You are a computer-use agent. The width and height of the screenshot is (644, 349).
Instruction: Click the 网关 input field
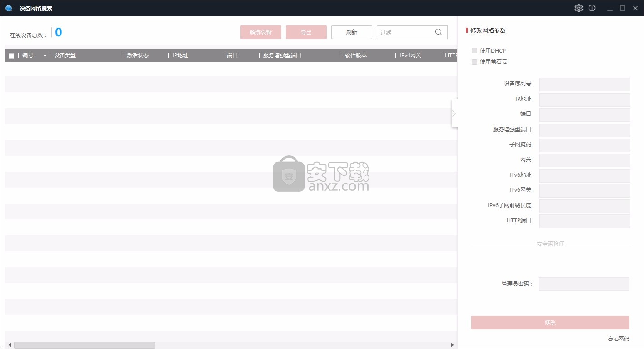[x=585, y=160]
